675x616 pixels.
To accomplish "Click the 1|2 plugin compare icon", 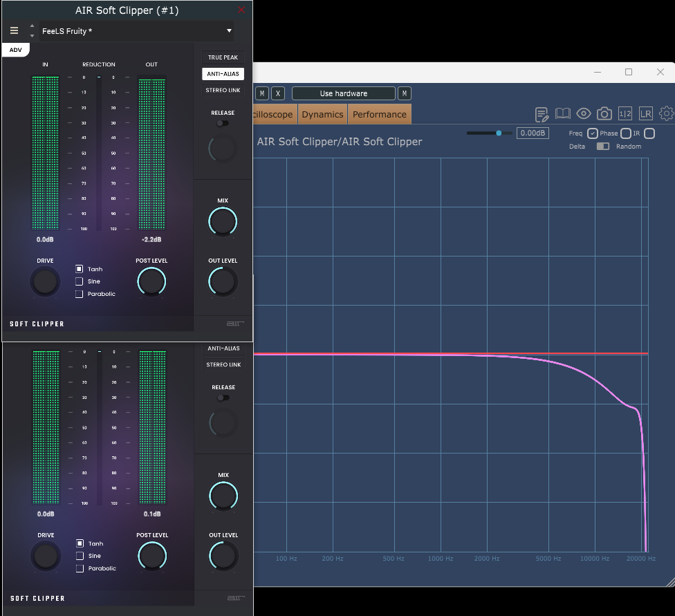I will (x=625, y=113).
